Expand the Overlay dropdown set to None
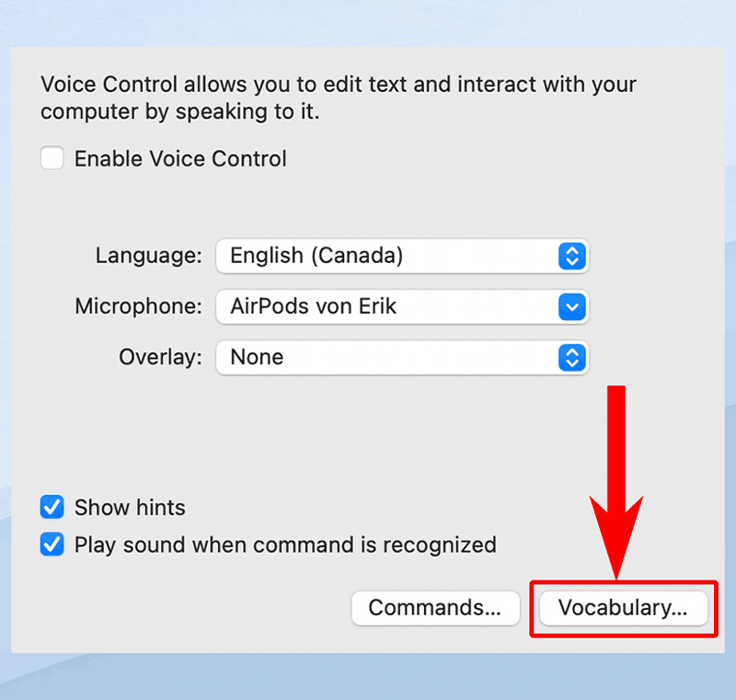 point(386,357)
